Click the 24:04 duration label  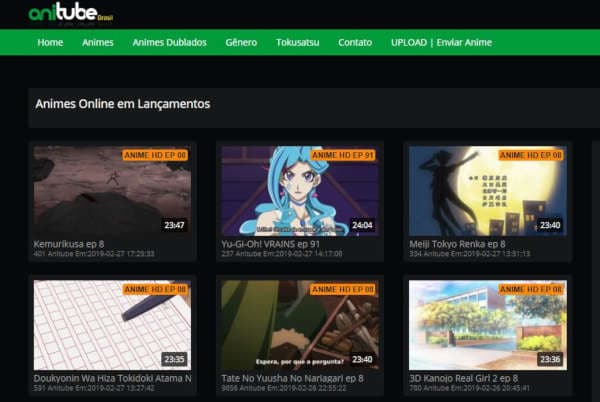coord(362,225)
